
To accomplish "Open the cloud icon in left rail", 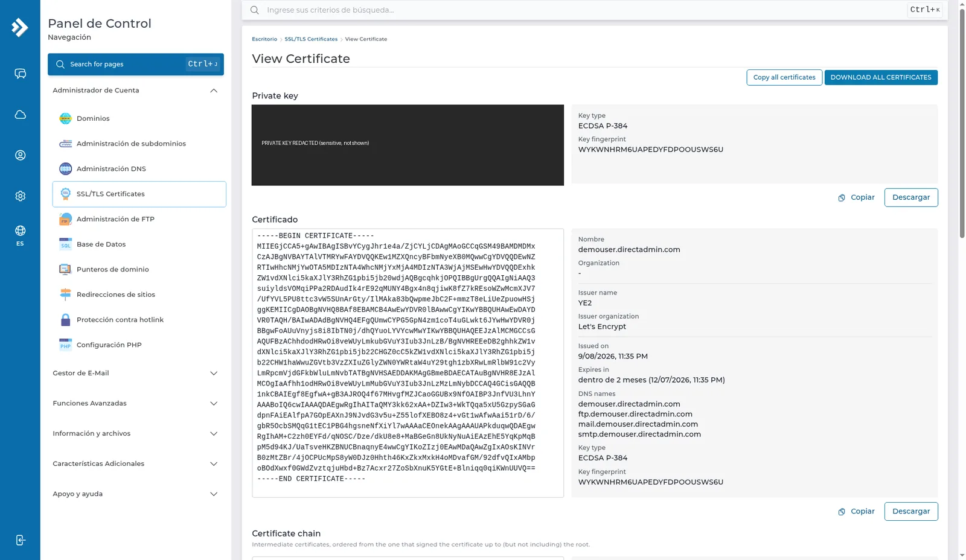I will pyautogui.click(x=20, y=115).
